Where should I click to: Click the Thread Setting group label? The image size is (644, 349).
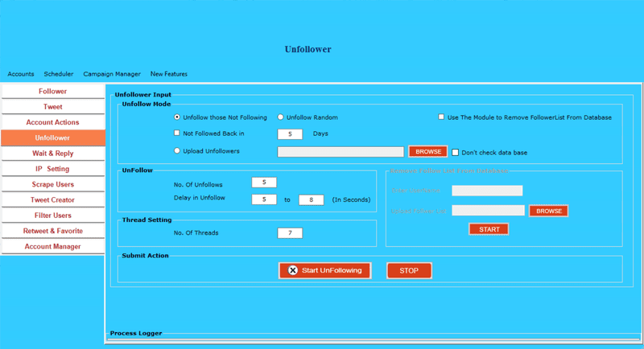[x=147, y=220]
